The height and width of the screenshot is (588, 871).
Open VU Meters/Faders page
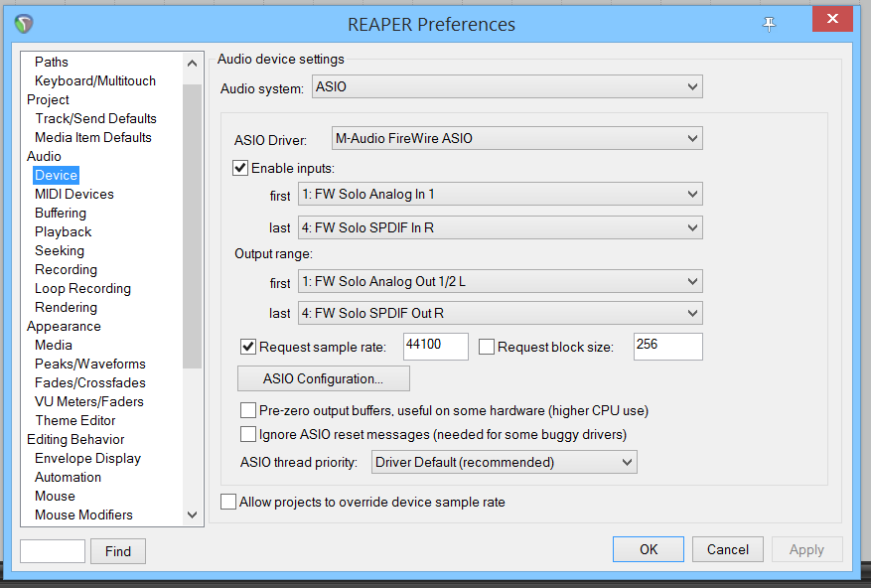88,402
